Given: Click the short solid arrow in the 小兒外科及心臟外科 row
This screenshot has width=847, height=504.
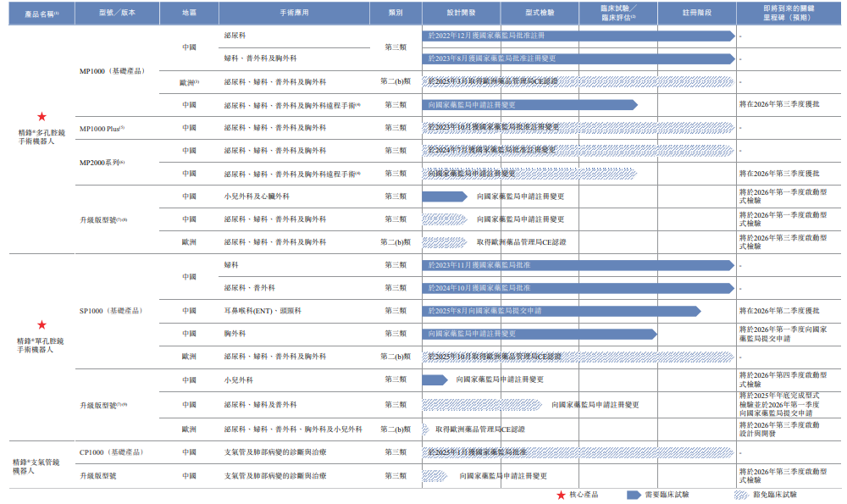Looking at the screenshot, I should tap(445, 197).
